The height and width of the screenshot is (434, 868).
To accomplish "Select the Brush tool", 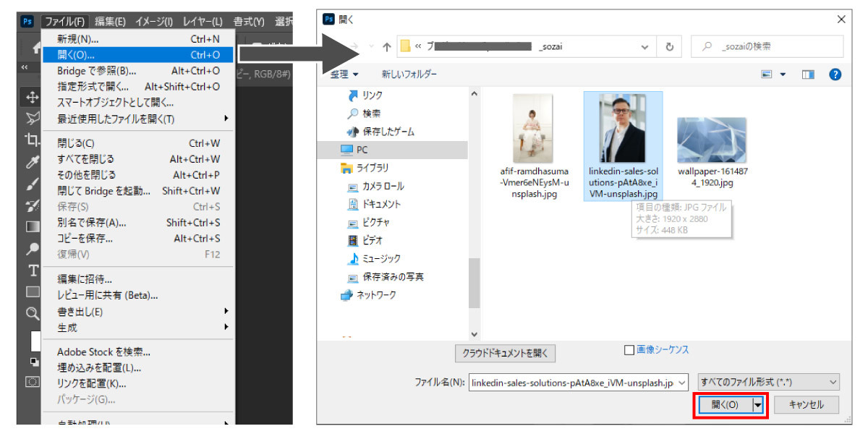I will coord(33,183).
